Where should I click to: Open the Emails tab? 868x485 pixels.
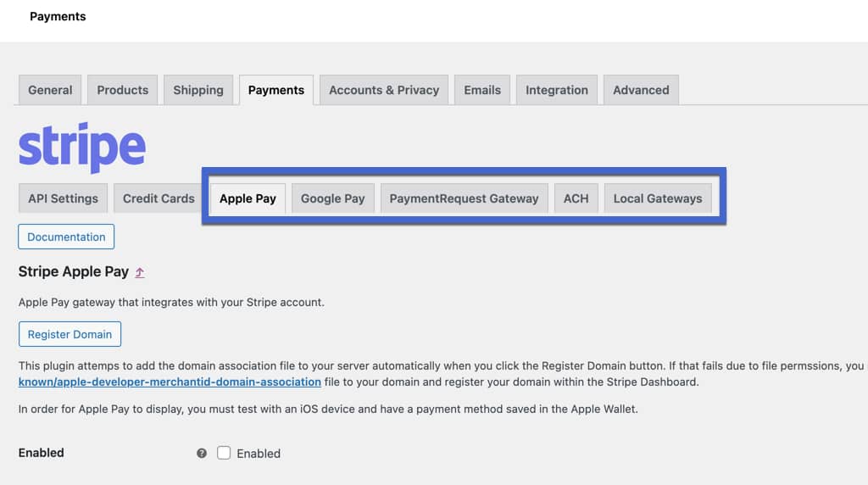tap(482, 90)
